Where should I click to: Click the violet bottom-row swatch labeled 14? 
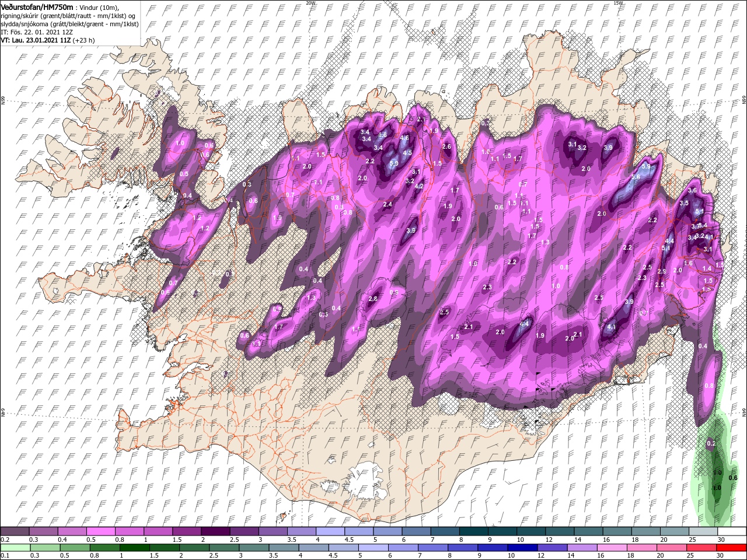[582, 548]
